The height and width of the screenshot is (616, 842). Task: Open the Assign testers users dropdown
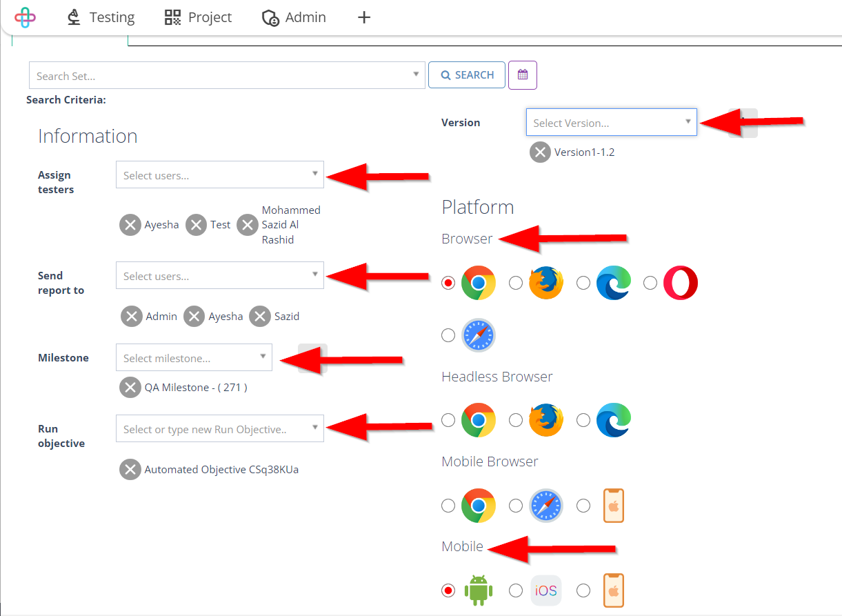[x=220, y=175]
